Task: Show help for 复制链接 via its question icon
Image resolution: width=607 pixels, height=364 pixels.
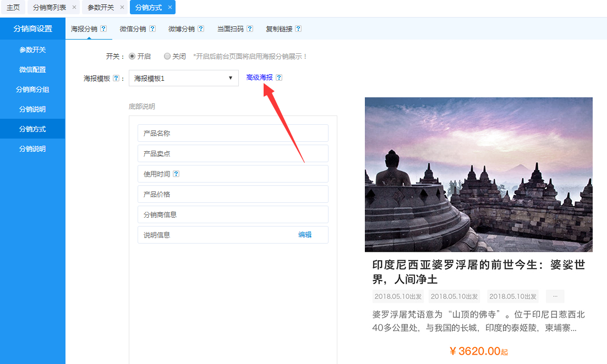Action: pyautogui.click(x=298, y=29)
